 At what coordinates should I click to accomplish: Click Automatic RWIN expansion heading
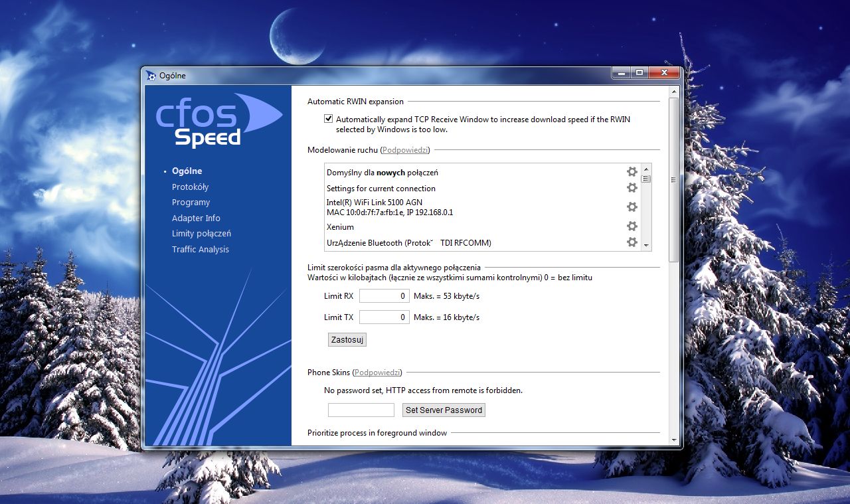click(x=355, y=102)
